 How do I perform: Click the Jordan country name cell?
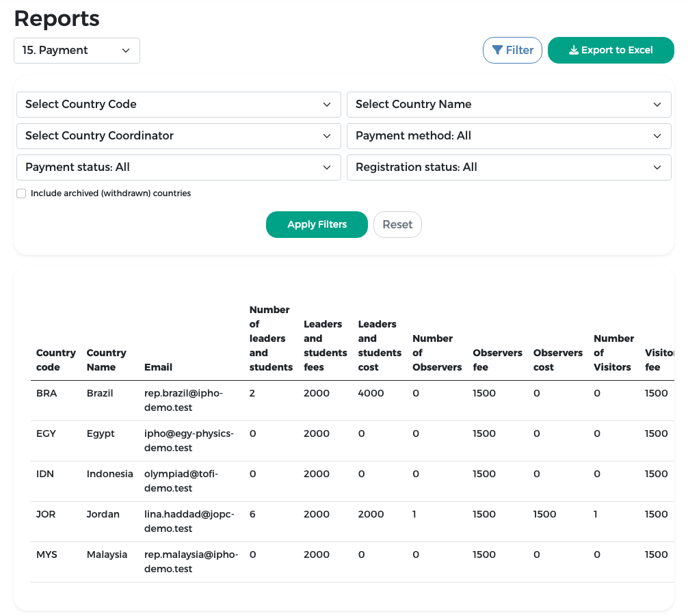coord(103,515)
